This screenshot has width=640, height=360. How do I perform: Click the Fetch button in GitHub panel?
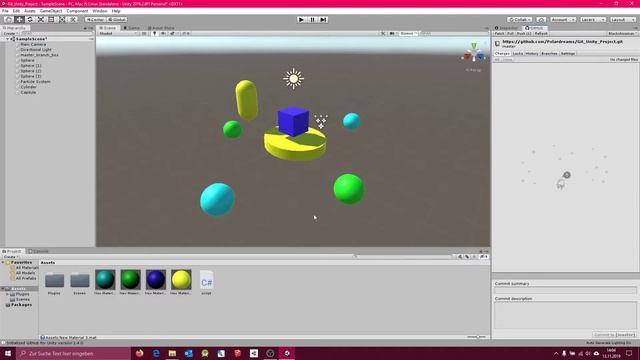click(x=500, y=33)
